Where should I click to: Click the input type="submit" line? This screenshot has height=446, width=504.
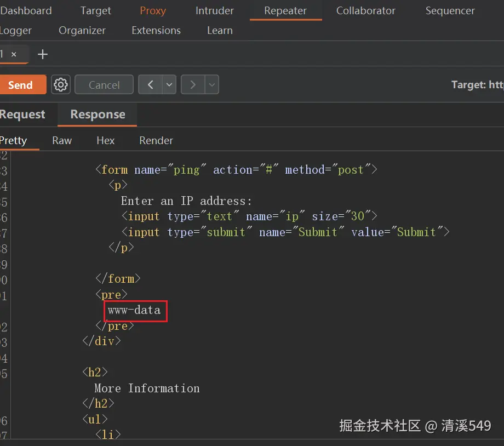[x=285, y=232]
